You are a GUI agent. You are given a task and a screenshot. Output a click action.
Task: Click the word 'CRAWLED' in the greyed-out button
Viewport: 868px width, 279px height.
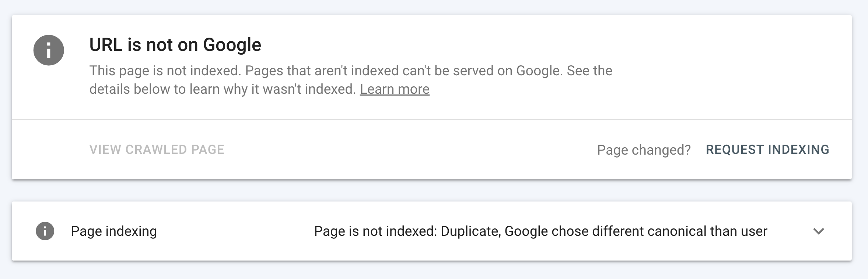tap(151, 149)
